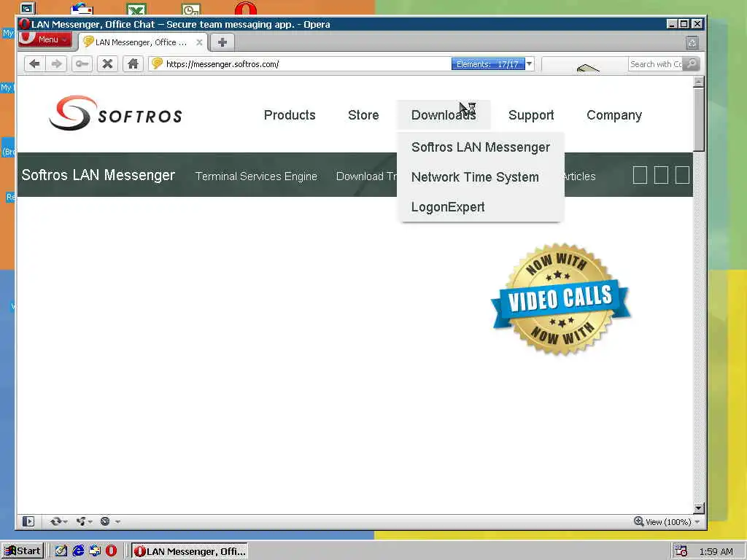Click third square icon in dark bar
The image size is (747, 560).
[x=682, y=175]
